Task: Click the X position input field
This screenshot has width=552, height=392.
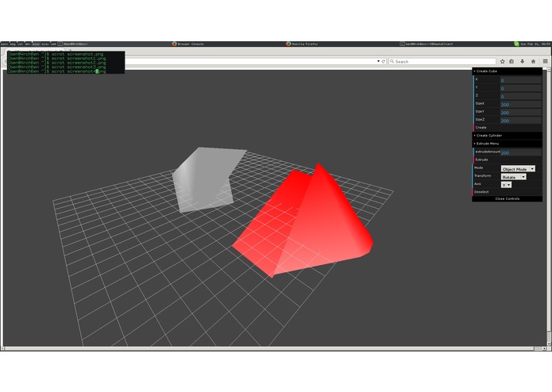Action: 520,80
